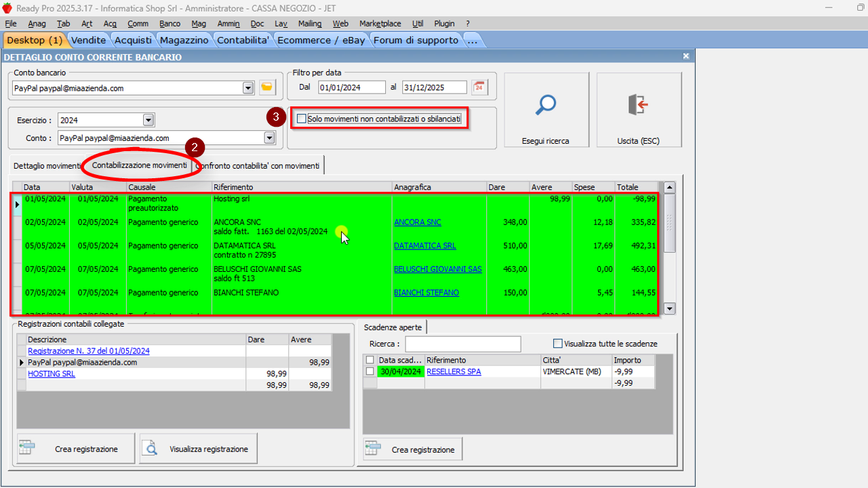Image resolution: width=868 pixels, height=488 pixels.
Task: Open the Confronto contabilita' con movimenti tab
Action: [257, 165]
